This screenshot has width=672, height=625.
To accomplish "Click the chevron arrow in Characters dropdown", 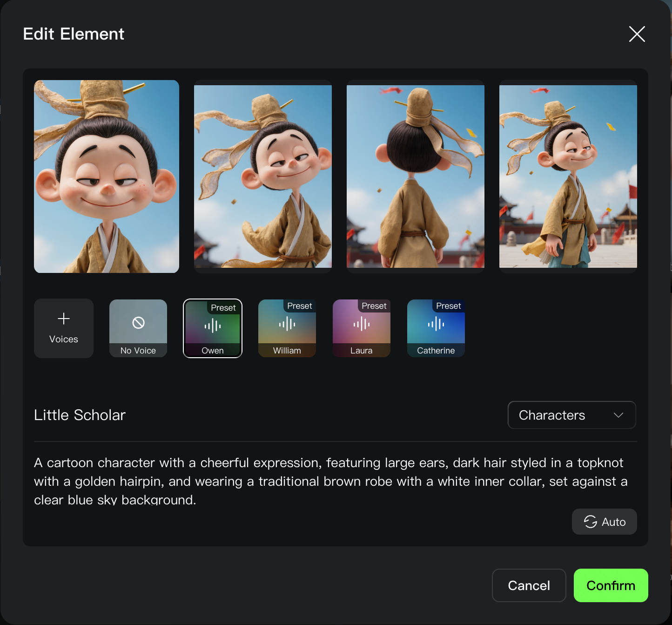I will [618, 415].
